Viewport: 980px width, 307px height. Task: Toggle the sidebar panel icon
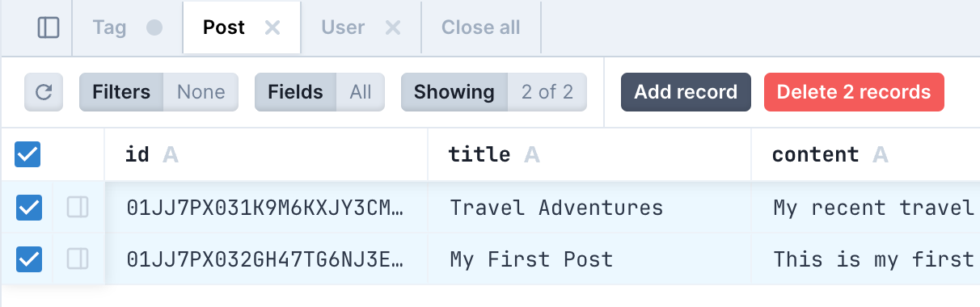point(49,27)
